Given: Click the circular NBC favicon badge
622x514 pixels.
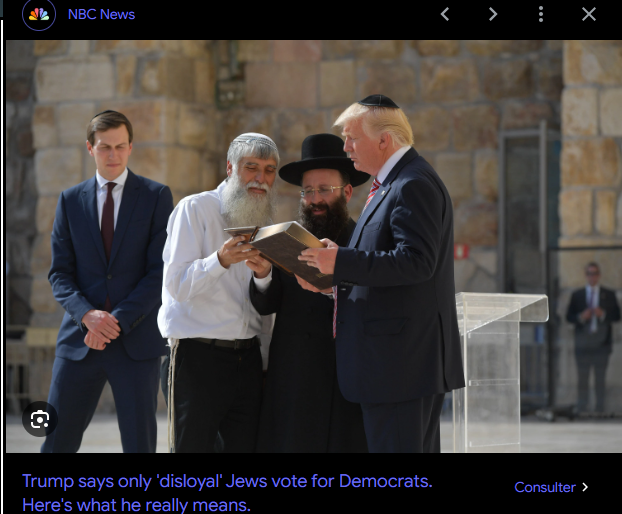Looking at the screenshot, I should 39,15.
